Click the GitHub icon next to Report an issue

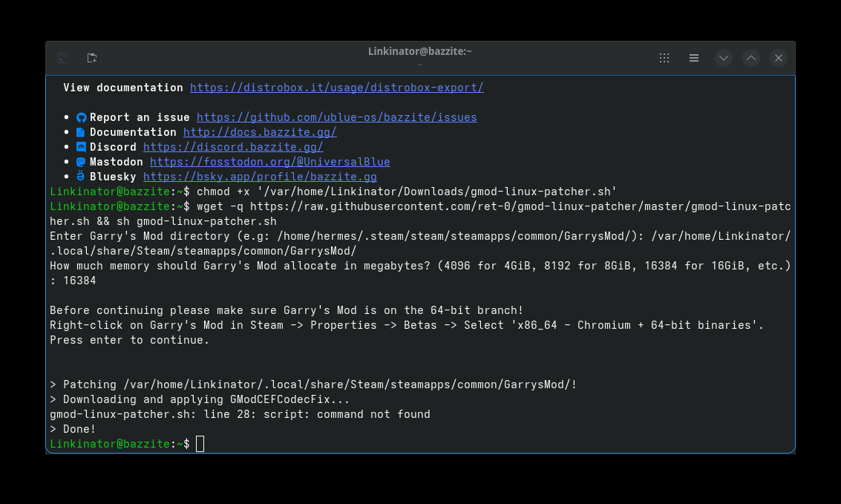tap(81, 117)
